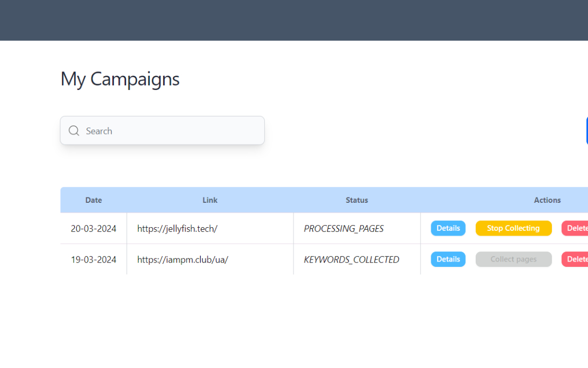Click the My Campaigns page title
588x368 pixels.
tap(120, 78)
